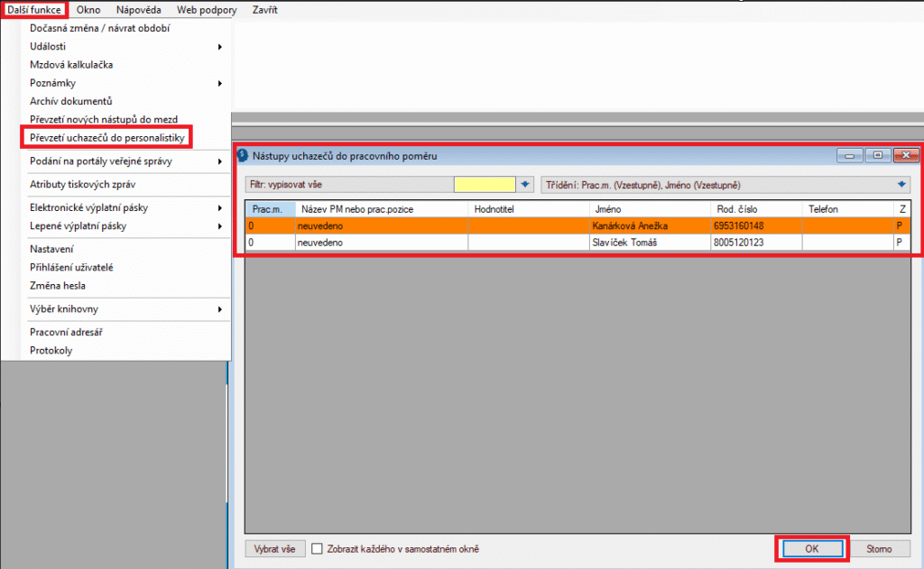Viewport: 924px width, 569px height.
Task: Click the Telefon column header
Action: pyautogui.click(x=848, y=210)
